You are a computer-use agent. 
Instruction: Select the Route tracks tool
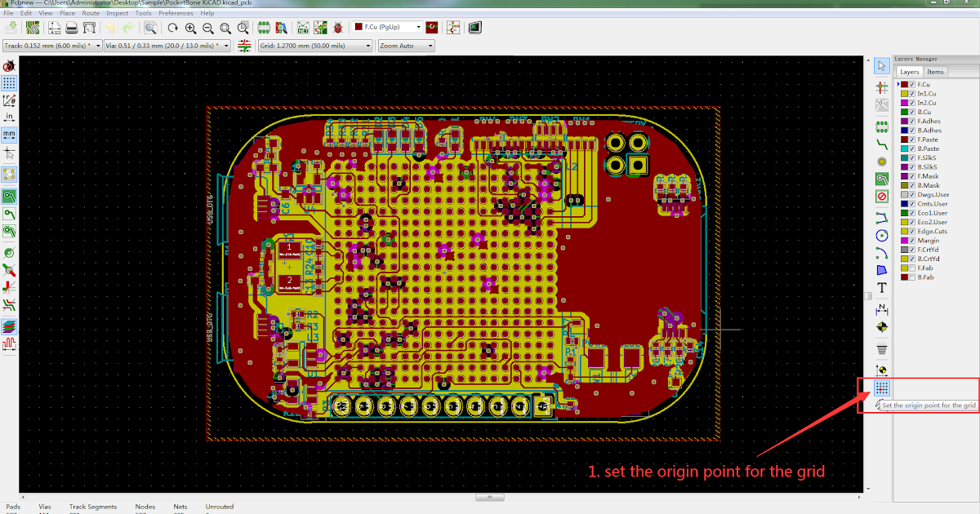[881, 144]
